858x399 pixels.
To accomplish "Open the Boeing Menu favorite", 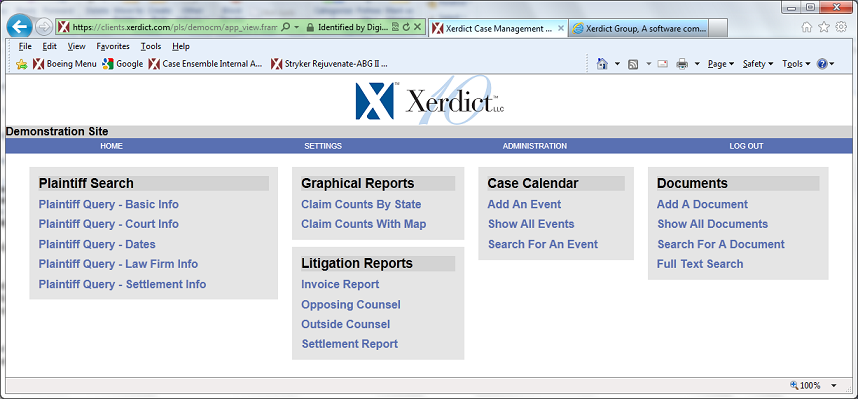I will click(65, 64).
